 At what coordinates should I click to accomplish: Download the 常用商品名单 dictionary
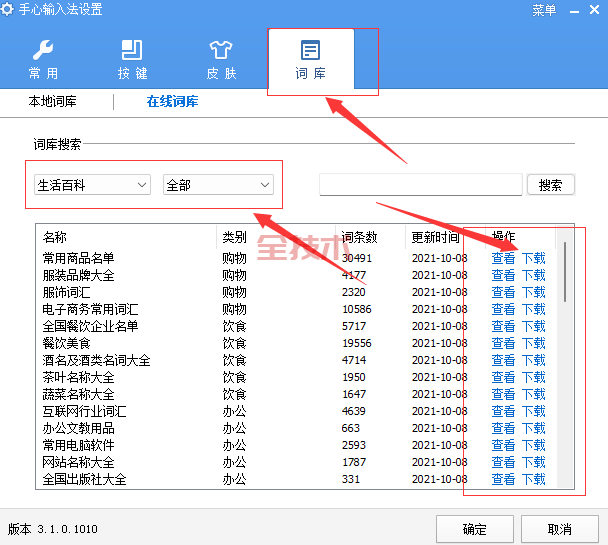pyautogui.click(x=534, y=258)
